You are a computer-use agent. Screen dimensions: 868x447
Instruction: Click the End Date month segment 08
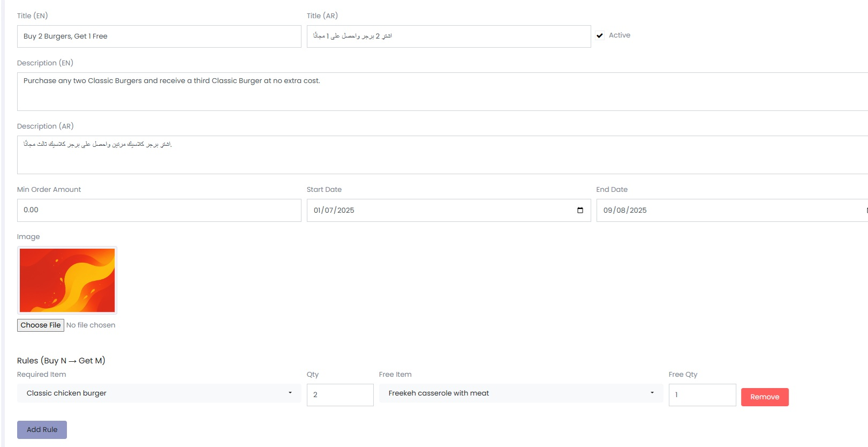[x=621, y=211]
